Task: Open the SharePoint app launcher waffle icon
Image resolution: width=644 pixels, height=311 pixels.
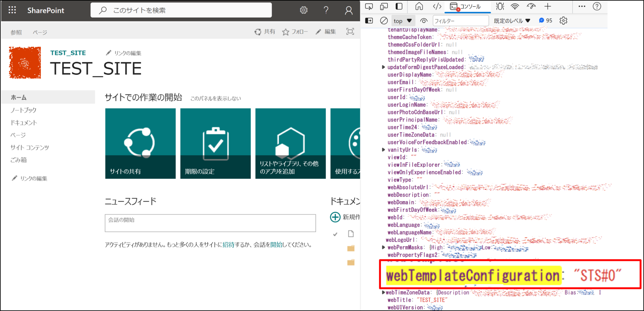Action: pos(12,10)
